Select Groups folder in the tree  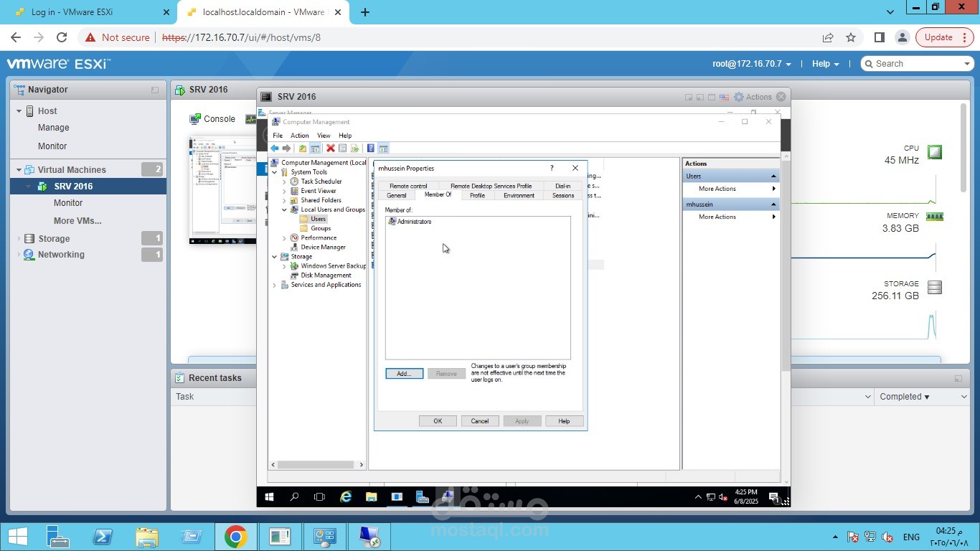pyautogui.click(x=321, y=228)
